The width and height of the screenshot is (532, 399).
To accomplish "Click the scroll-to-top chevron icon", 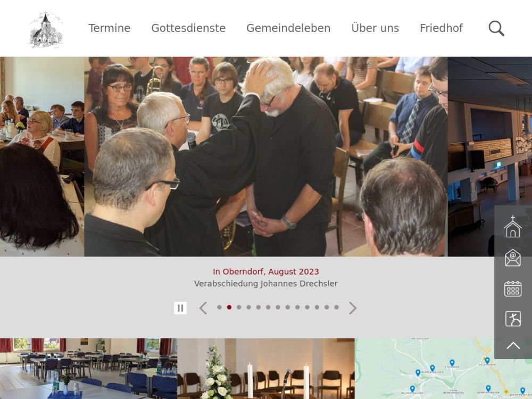I will 513,346.
